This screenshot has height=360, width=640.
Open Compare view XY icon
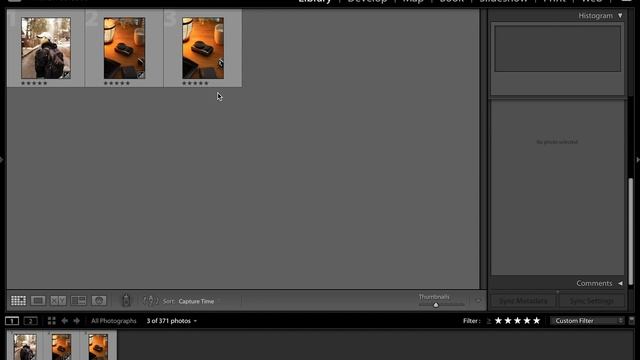click(58, 301)
